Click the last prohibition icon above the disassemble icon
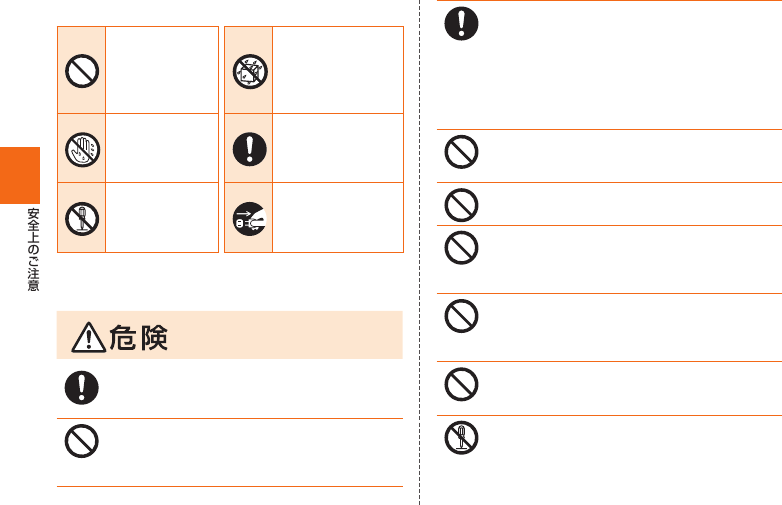Viewport: 782px width, 505px height. pos(463,385)
